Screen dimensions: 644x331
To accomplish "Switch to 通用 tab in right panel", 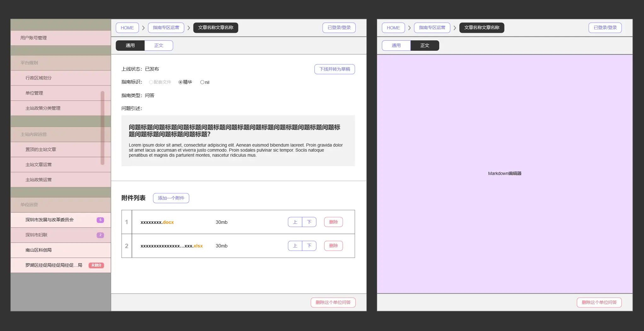I will click(396, 45).
